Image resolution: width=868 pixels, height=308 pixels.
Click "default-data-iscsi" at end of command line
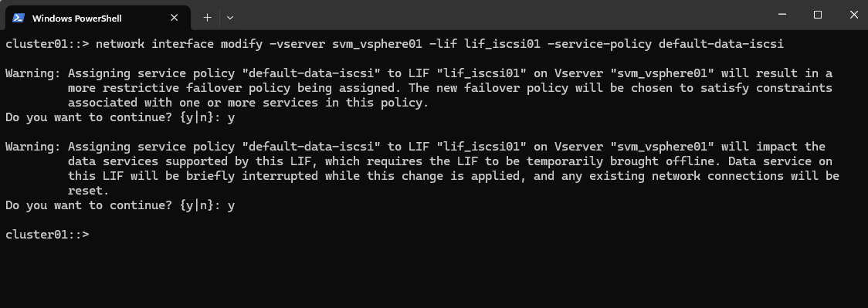(721, 44)
